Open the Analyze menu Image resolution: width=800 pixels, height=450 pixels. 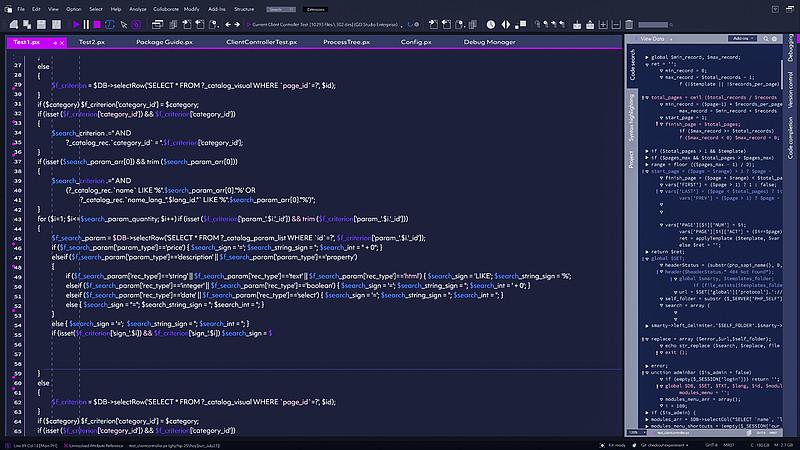pyautogui.click(x=138, y=9)
